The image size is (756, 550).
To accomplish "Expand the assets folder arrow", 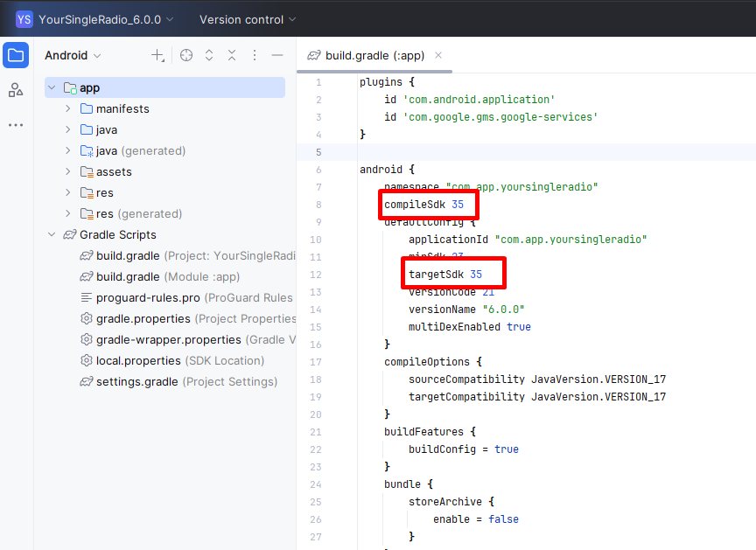I will coord(68,171).
